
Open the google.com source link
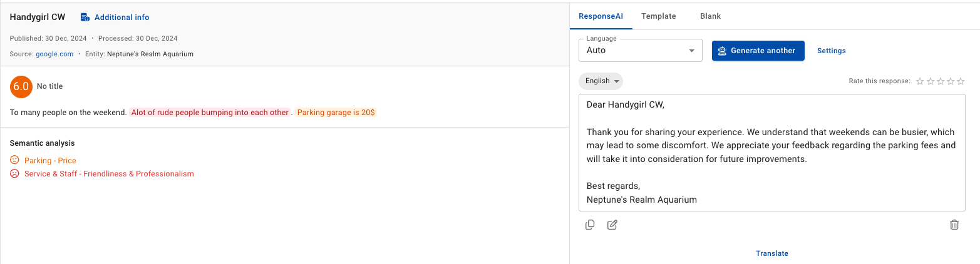click(54, 54)
